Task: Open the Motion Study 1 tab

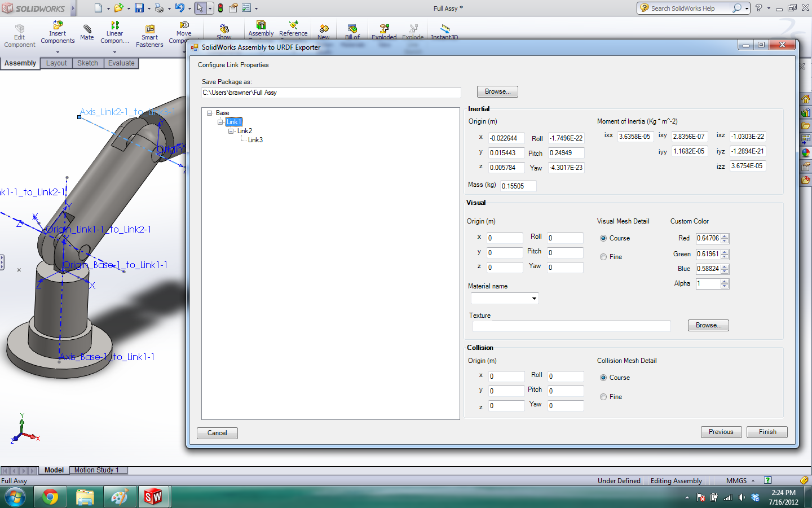Action: tap(96, 470)
